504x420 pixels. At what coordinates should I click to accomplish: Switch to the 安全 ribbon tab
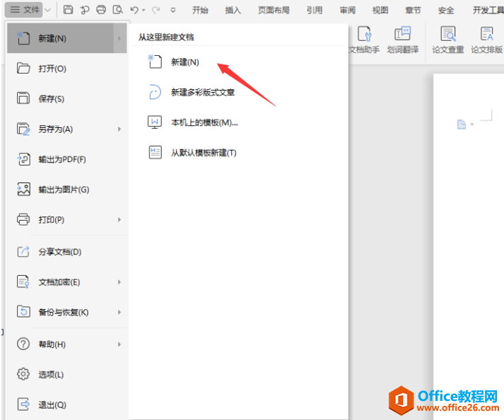446,11
